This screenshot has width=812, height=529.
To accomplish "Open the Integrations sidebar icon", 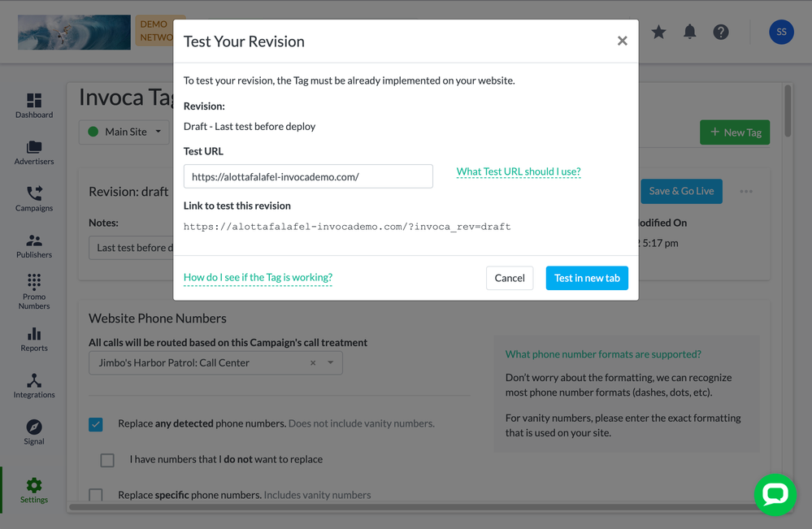I will (x=34, y=380).
